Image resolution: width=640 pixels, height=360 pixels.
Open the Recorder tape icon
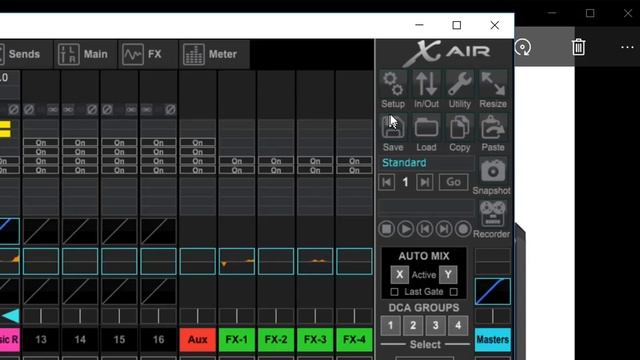(x=493, y=214)
